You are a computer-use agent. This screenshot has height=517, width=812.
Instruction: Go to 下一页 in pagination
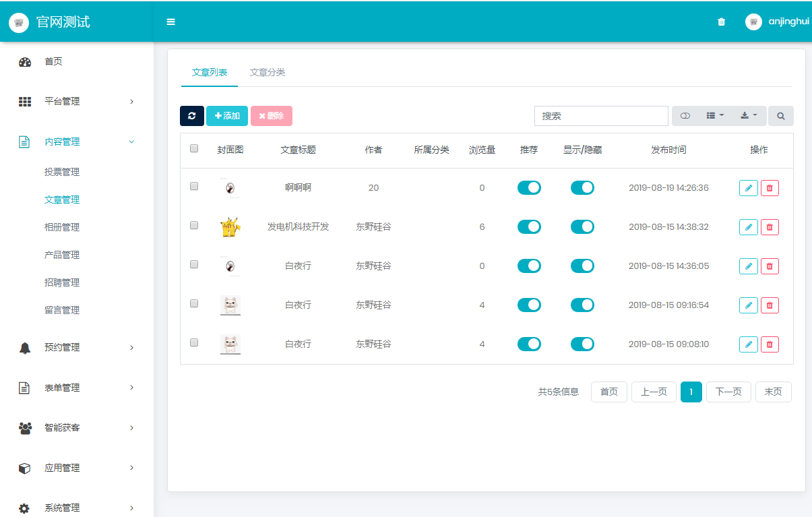pos(728,392)
